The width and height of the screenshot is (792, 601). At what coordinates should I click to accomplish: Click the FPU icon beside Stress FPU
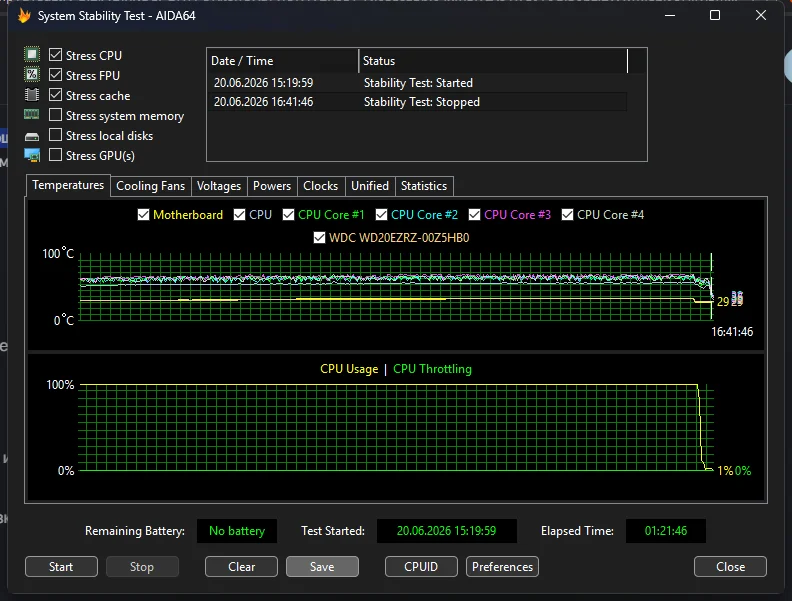(x=32, y=75)
